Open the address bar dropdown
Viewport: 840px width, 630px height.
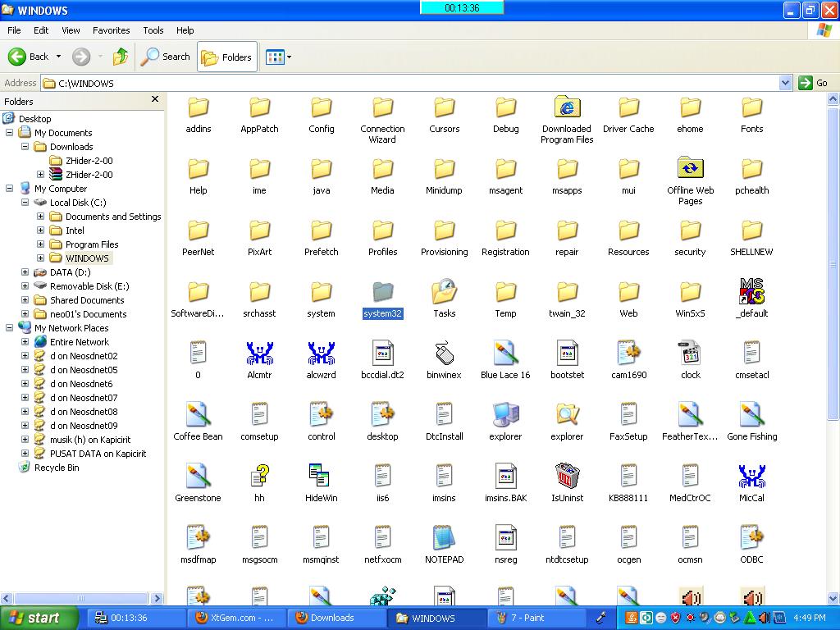click(785, 83)
